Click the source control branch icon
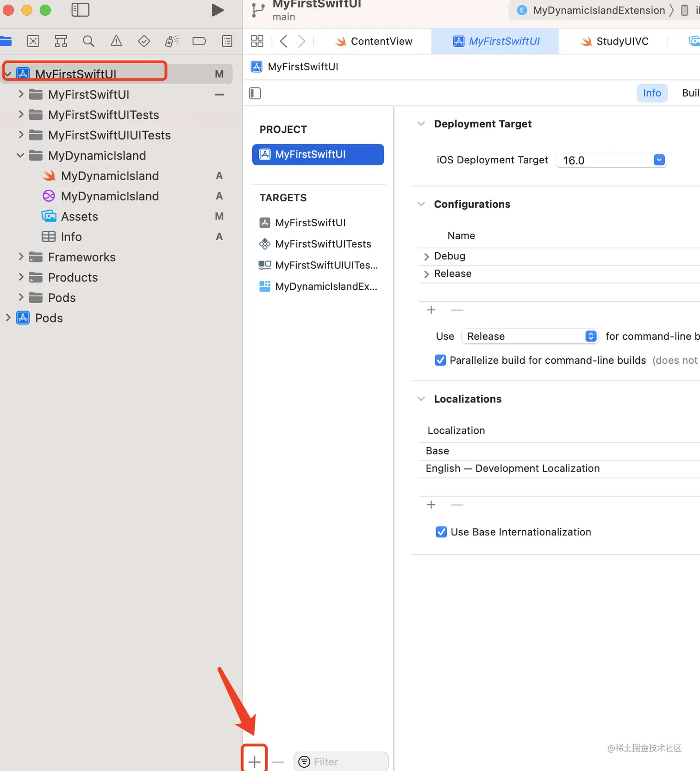Viewport: 700px width, 771px height. 258,10
